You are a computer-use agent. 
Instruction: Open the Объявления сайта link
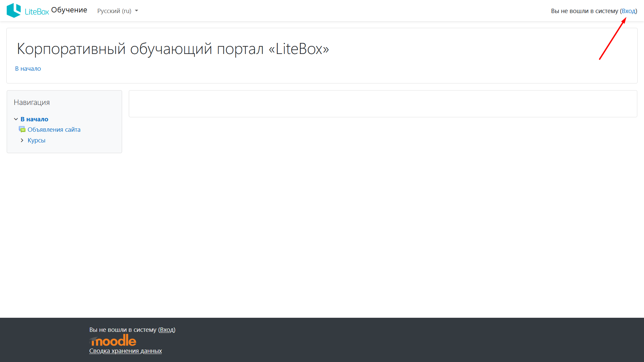pos(54,130)
